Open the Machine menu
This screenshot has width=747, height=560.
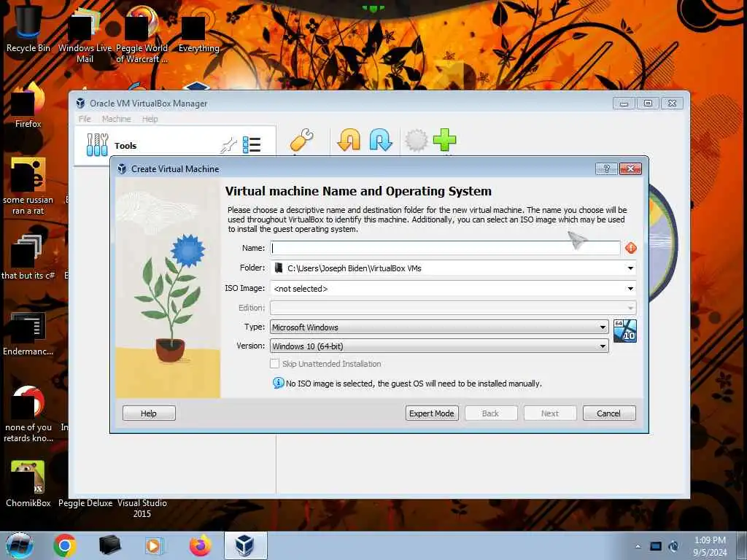point(116,119)
